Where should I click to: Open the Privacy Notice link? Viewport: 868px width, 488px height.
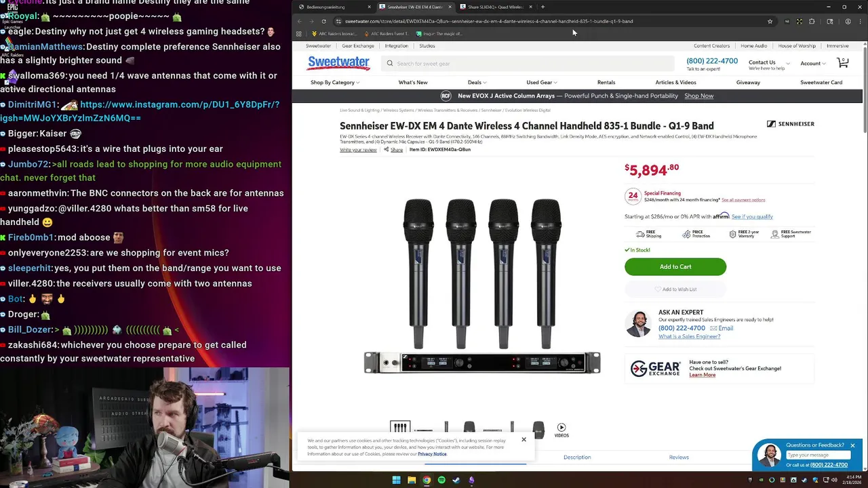pos(432,454)
